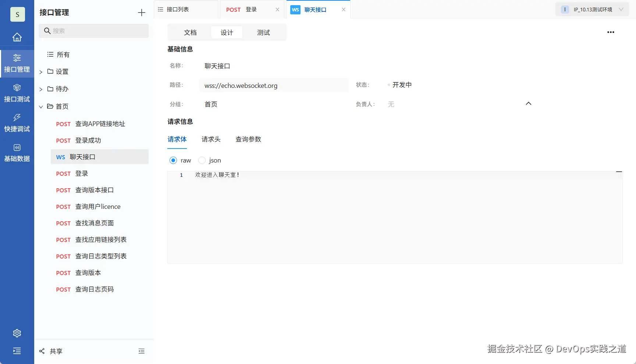Open POST 查找应用链接列表 interface
Image resolution: width=636 pixels, height=364 pixels.
point(100,240)
